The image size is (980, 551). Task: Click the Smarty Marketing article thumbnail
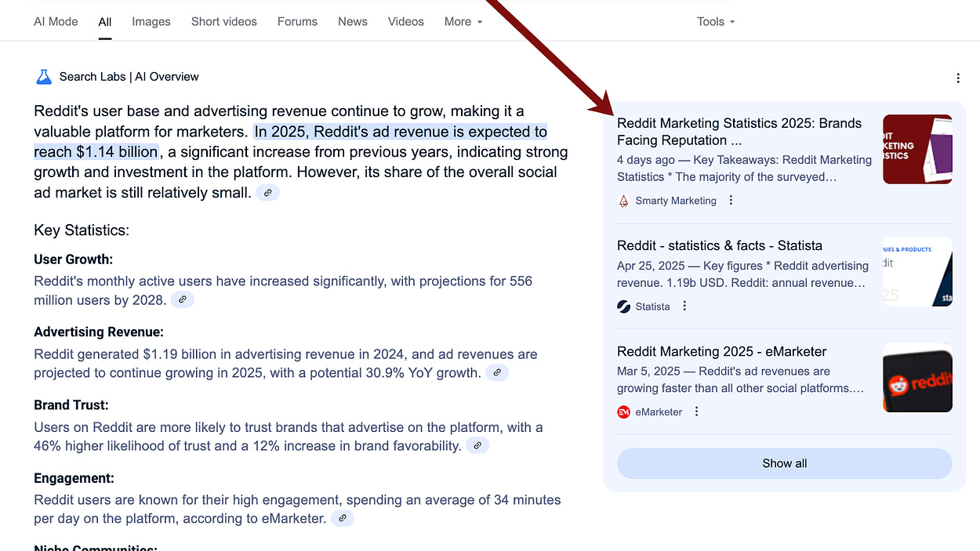917,150
